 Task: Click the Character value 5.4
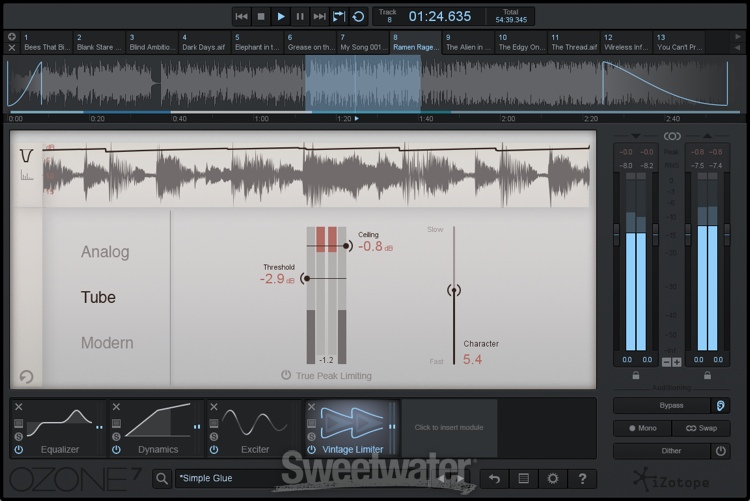coord(472,359)
